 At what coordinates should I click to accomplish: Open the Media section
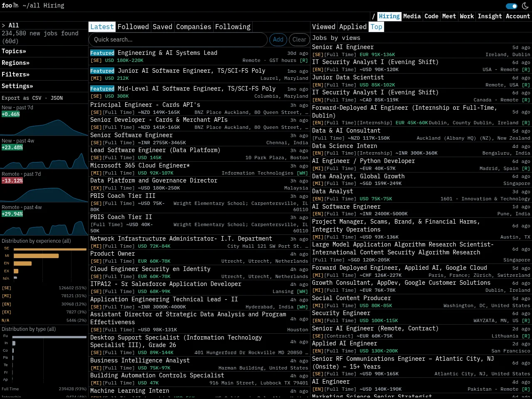[x=412, y=16]
